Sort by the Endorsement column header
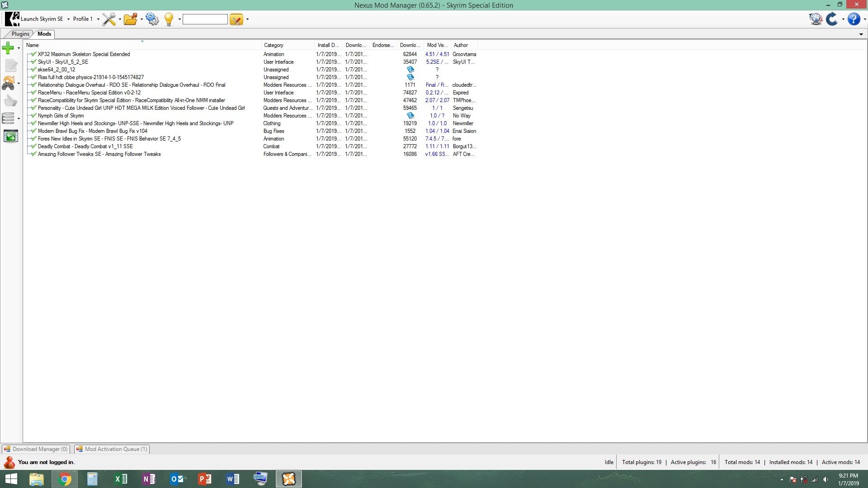 click(383, 45)
